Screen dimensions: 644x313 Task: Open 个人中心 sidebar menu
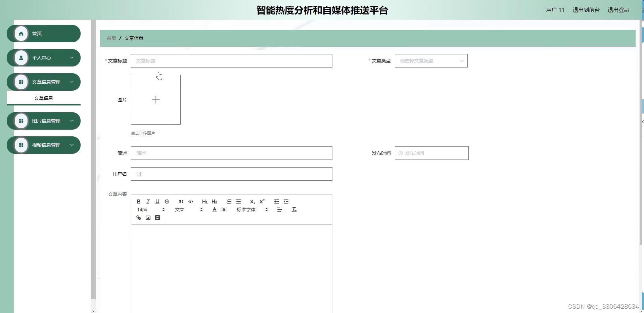44,58
